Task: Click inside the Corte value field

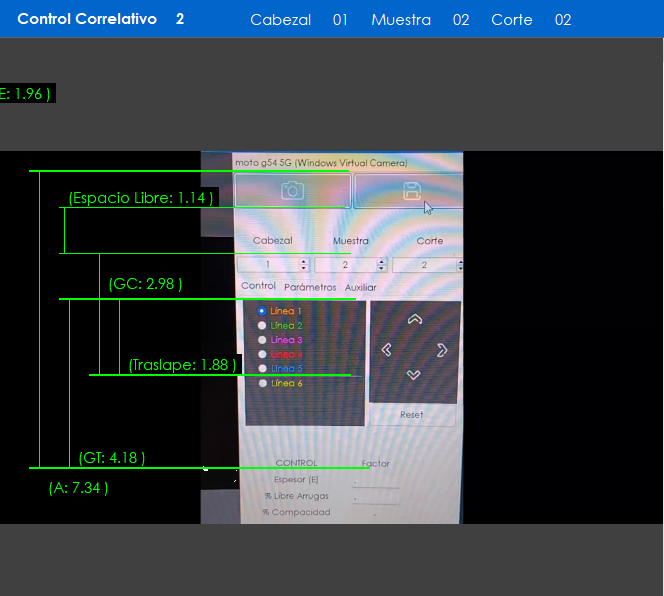Action: 423,265
